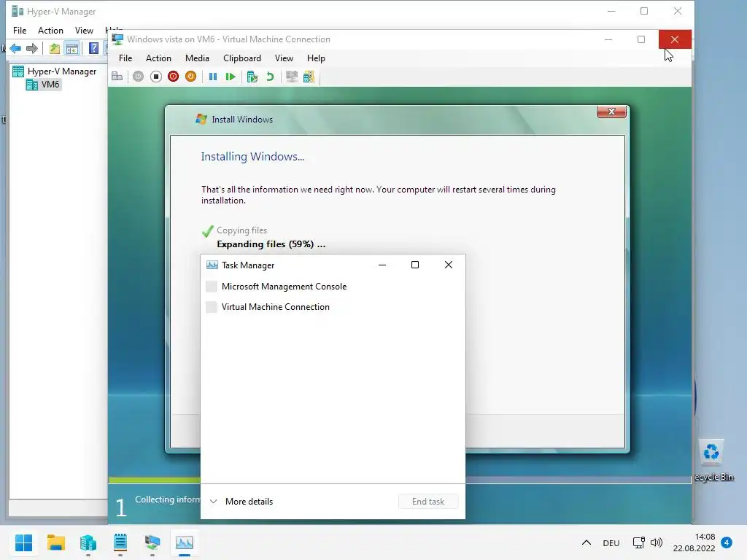747x560 pixels.
Task: Open View menu in Virtual Machine Connection
Action: pos(284,58)
